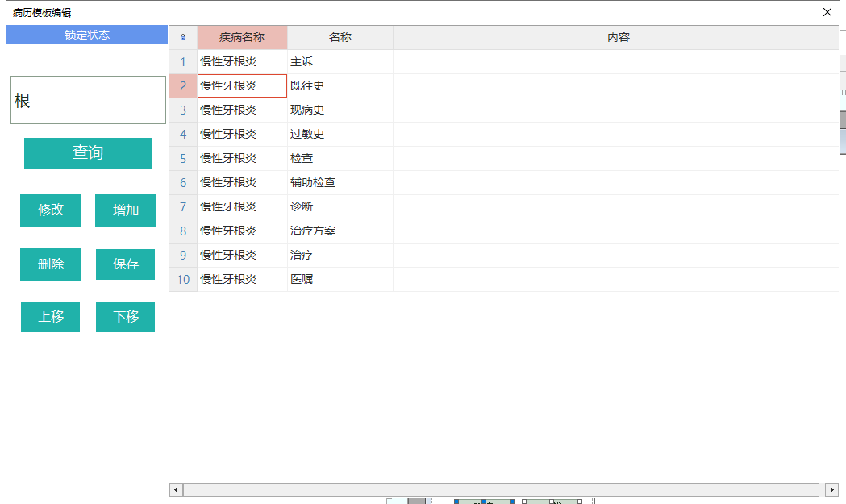846x504 pixels.
Task: Select the 现病史 name cell
Action: [307, 110]
